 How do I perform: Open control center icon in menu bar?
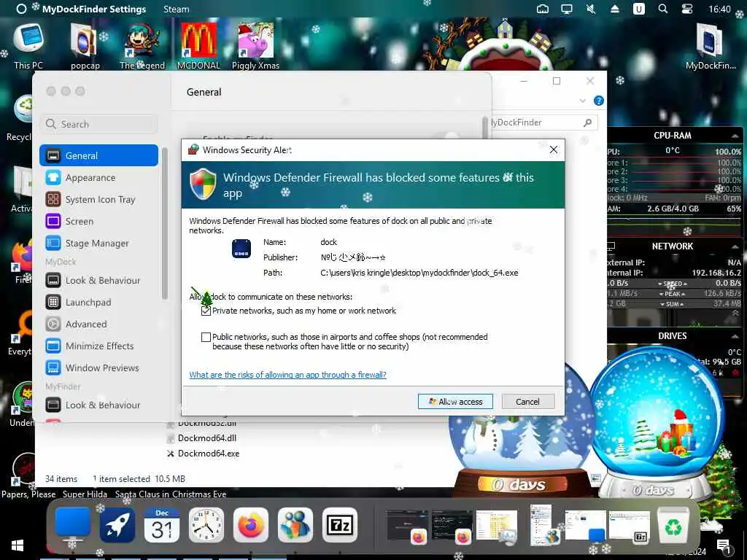pyautogui.click(x=687, y=9)
